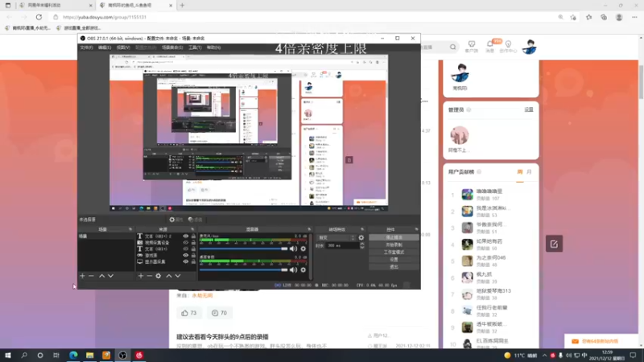Pop out the controls dock panel
This screenshot has width=644, height=362.
[416, 229]
